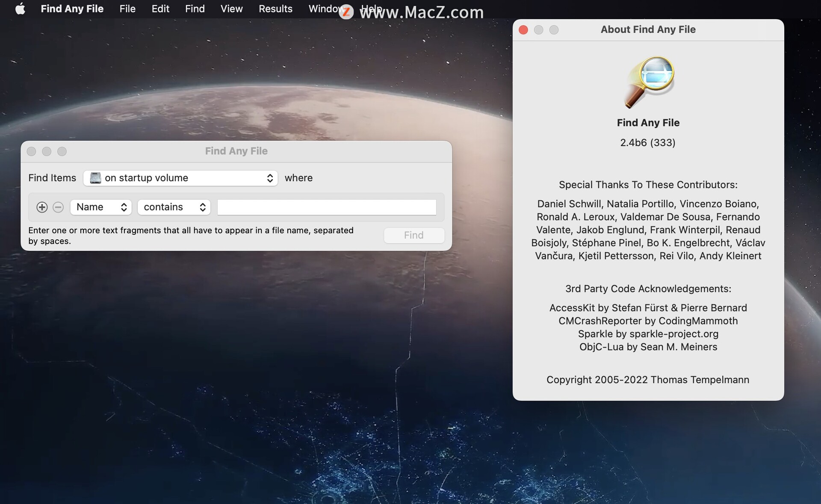Open the Apple menu
This screenshot has height=504, width=821.
pyautogui.click(x=20, y=9)
